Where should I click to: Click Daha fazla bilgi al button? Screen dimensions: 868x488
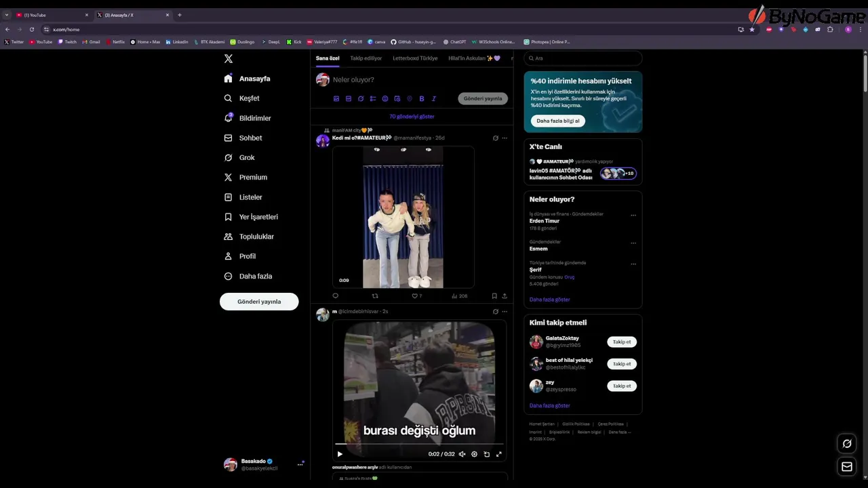558,121
